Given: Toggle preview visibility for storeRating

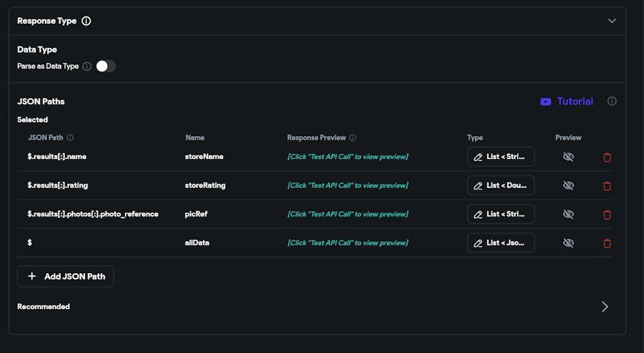Looking at the screenshot, I should (568, 186).
